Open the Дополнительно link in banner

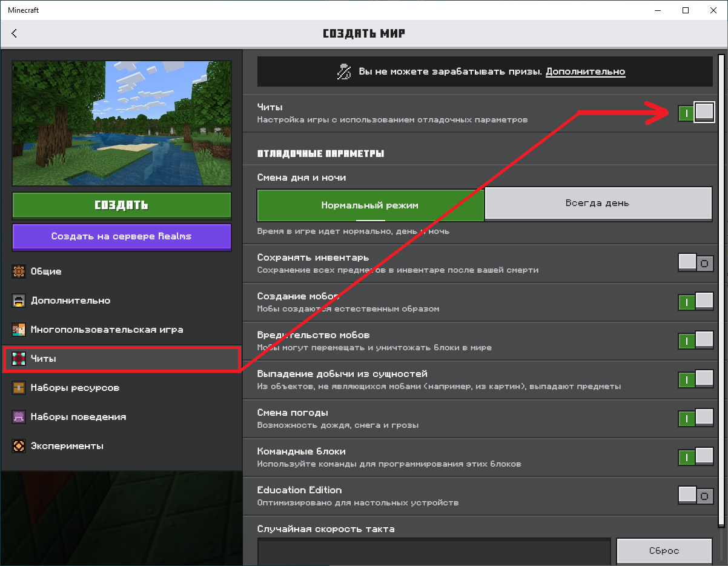click(x=585, y=72)
